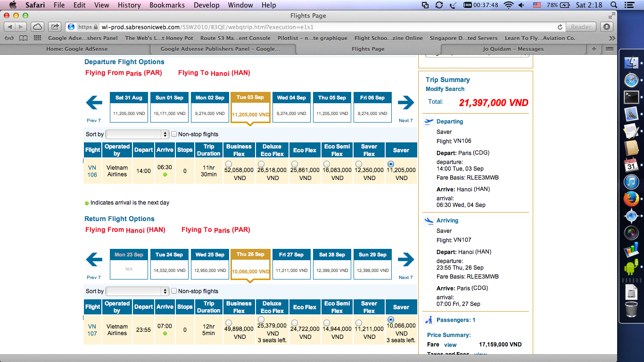Image resolution: width=644 pixels, height=362 pixels.
Task: Choose Mon 02 Sep departure date
Action: point(210,107)
